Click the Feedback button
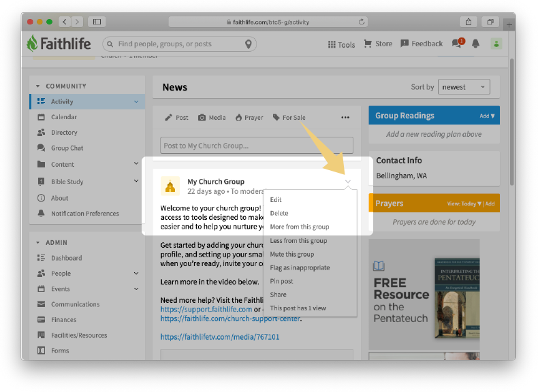 point(422,44)
